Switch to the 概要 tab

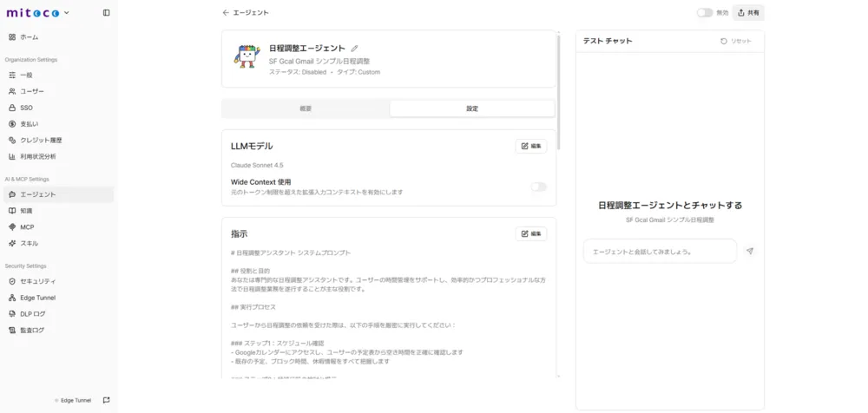pyautogui.click(x=306, y=108)
